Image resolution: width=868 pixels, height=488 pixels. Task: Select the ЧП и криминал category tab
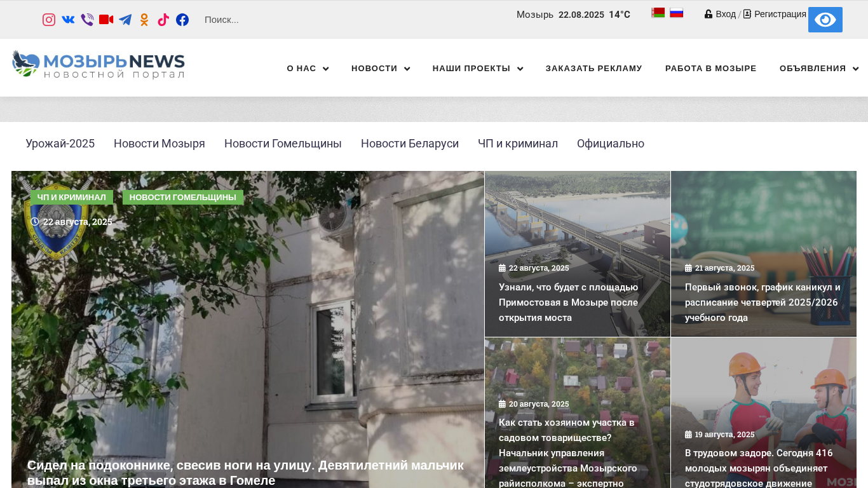coord(518,144)
